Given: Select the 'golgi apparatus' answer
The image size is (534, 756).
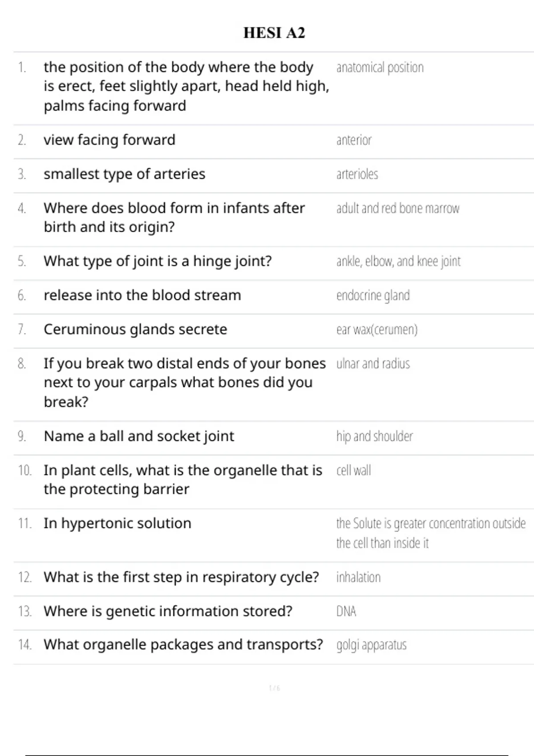Looking at the screenshot, I should click(371, 645).
